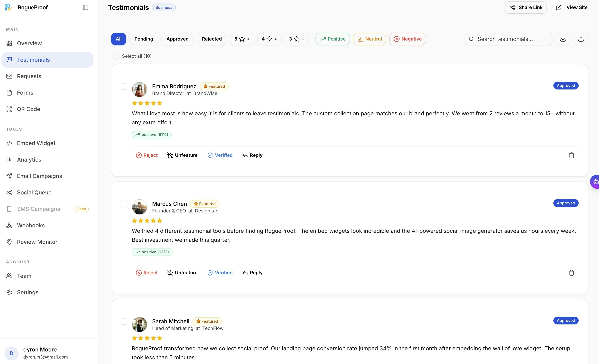Screen dimensions: 599x364
Task: Filter by 3 stars and up
Action: point(297,39)
